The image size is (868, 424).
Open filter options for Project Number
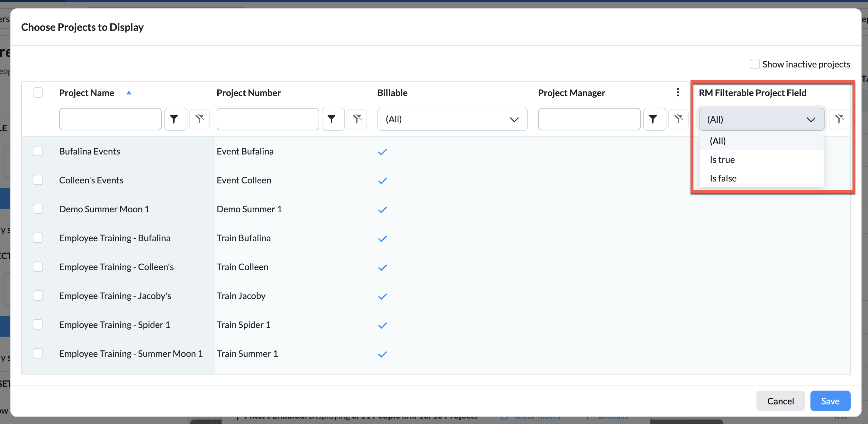click(x=333, y=119)
